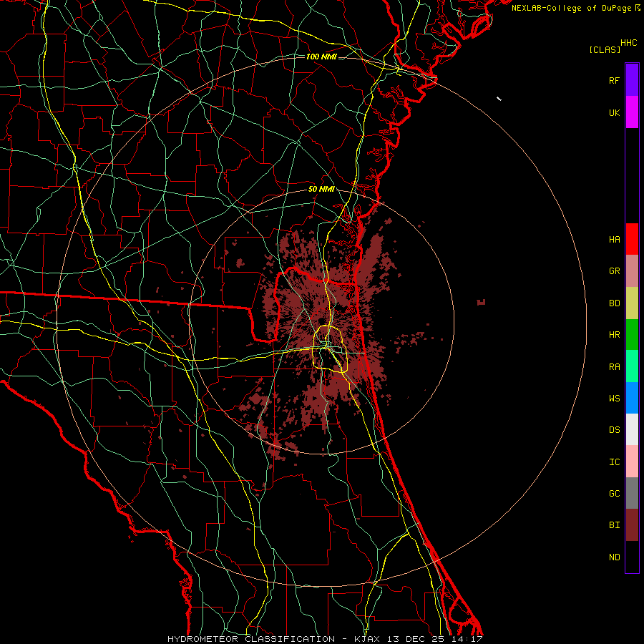Click the 'GR' legend label
The image size is (644, 644).
pos(614,271)
